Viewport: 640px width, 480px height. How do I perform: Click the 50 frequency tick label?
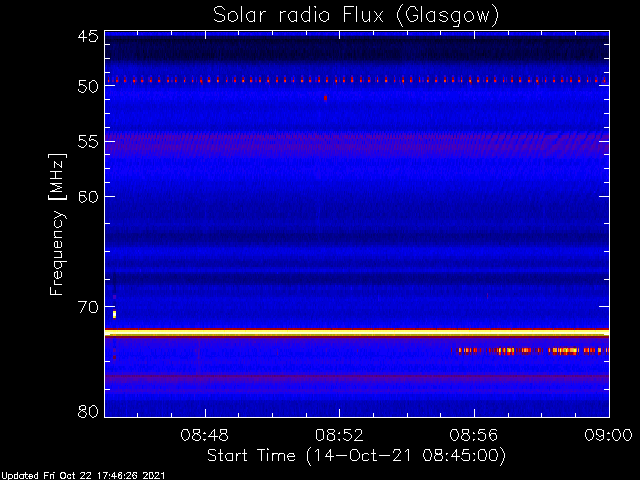tap(88, 87)
